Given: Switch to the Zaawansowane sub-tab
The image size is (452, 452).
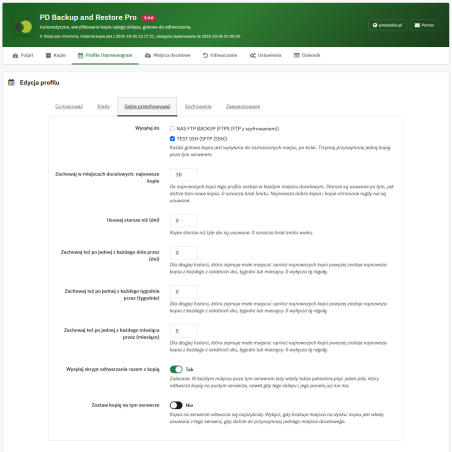Looking at the screenshot, I should (243, 106).
